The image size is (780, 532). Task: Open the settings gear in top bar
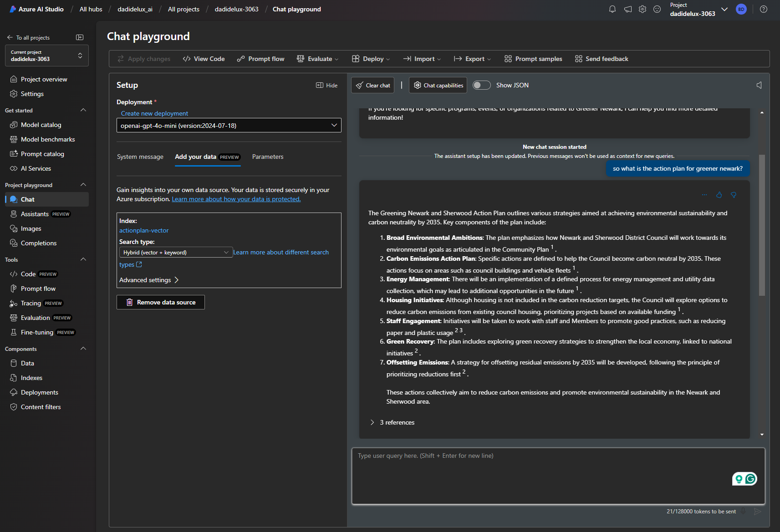642,9
